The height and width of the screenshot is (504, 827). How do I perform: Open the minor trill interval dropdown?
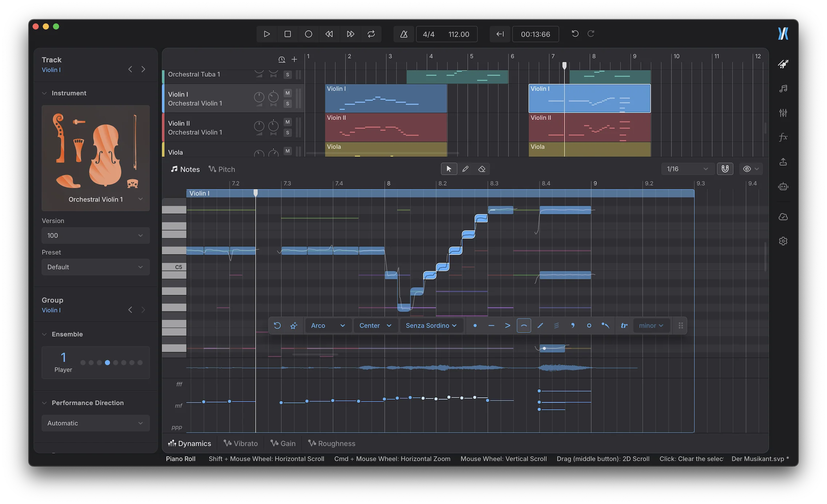tap(651, 326)
